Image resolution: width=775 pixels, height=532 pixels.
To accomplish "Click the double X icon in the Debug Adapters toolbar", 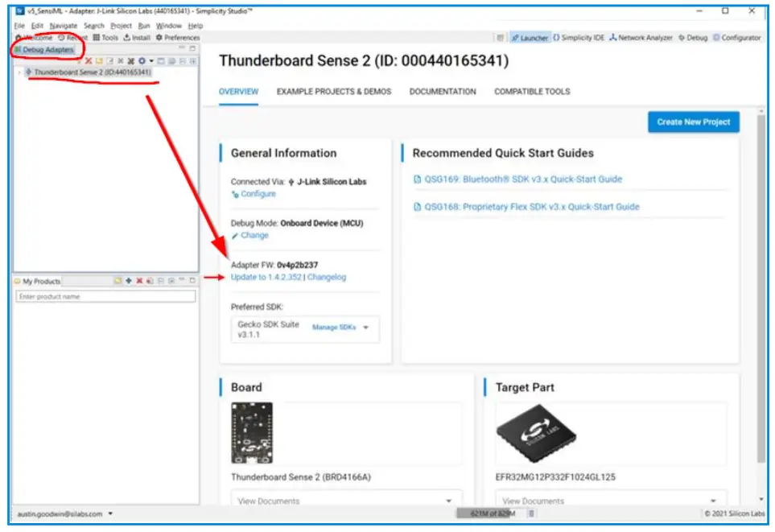I will [x=131, y=61].
